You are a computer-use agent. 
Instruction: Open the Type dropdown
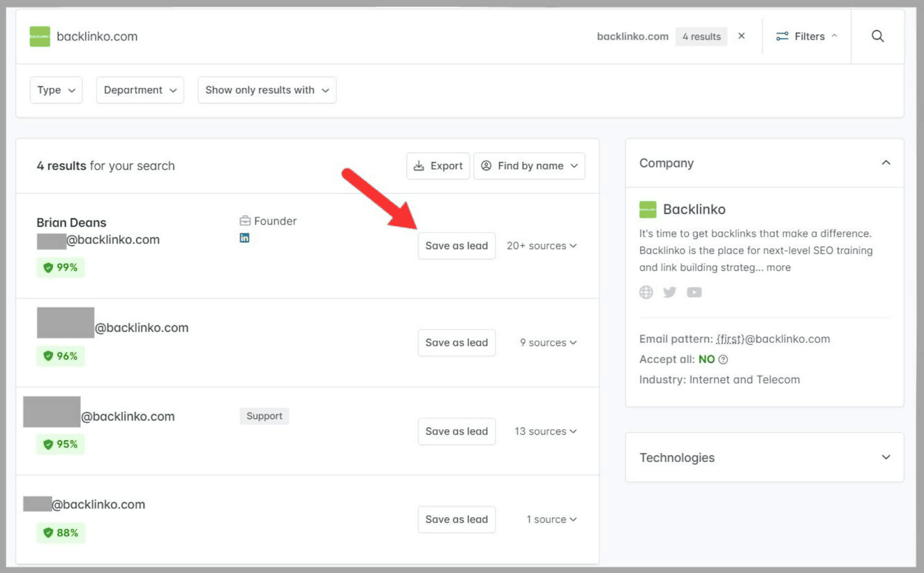tap(56, 90)
